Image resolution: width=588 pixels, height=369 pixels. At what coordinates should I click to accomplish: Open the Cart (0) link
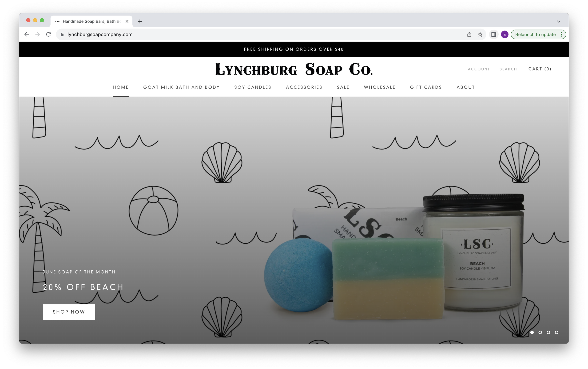[x=540, y=69]
